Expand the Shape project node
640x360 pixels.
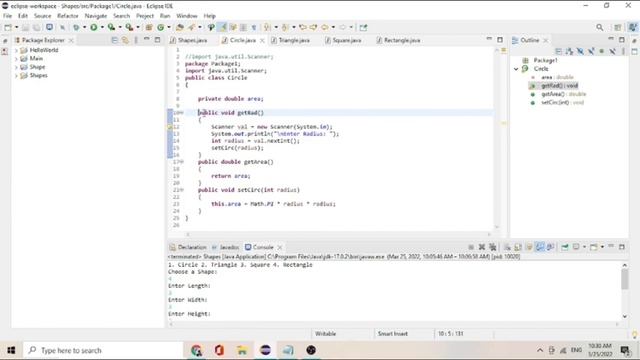pyautogui.click(x=16, y=67)
